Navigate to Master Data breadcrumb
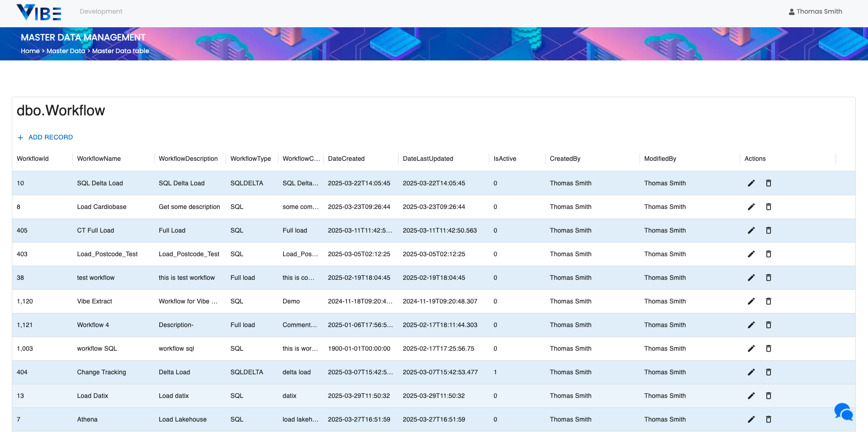Image resolution: width=868 pixels, height=432 pixels. (66, 51)
